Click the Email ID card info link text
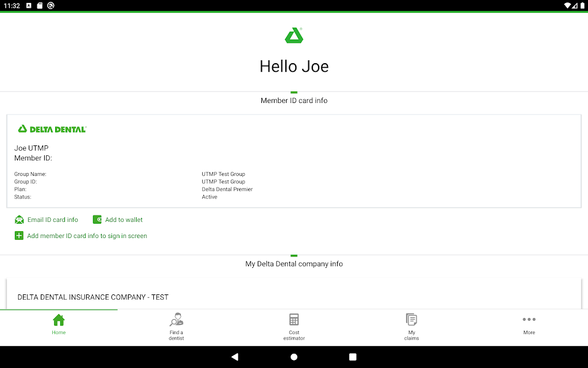This screenshot has height=368, width=588. tap(53, 220)
